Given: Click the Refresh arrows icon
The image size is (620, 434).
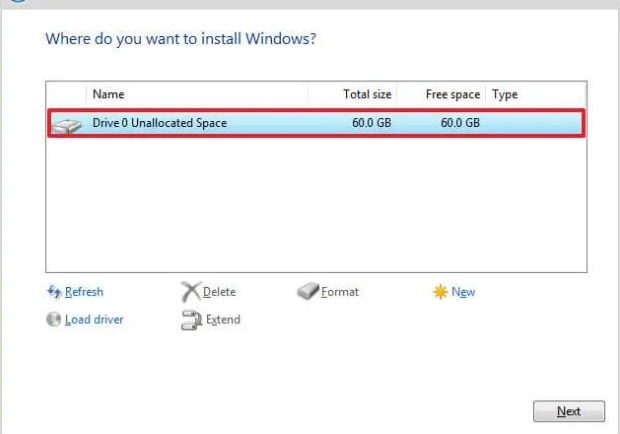Looking at the screenshot, I should click(54, 292).
